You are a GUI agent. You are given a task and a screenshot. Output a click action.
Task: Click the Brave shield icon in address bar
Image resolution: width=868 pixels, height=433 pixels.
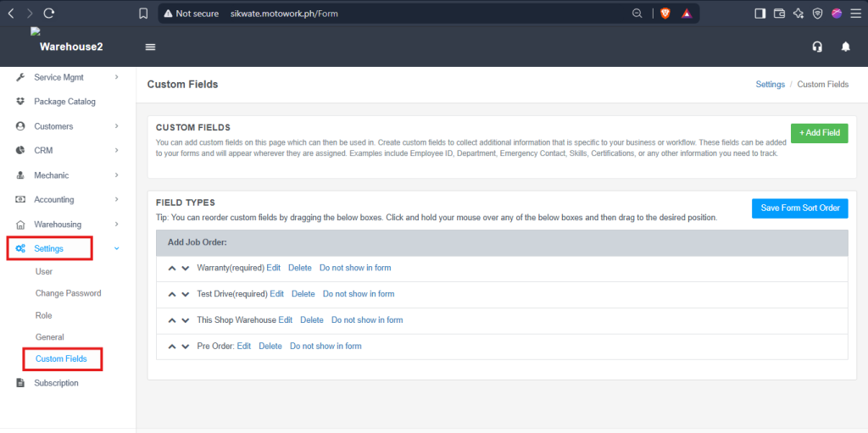point(665,14)
